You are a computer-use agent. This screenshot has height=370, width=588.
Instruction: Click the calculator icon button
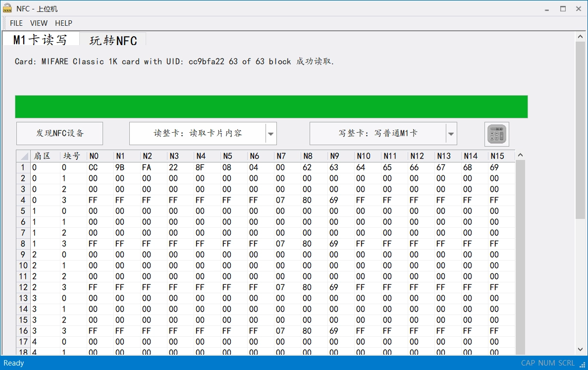pyautogui.click(x=496, y=134)
